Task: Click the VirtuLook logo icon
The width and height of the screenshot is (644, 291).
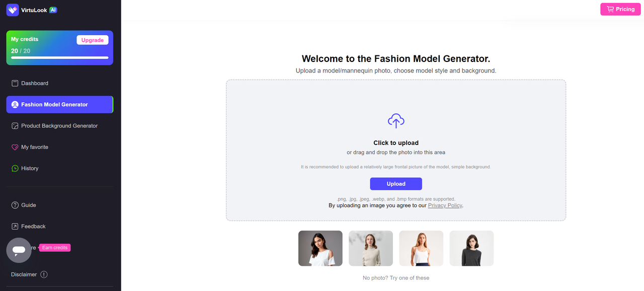Action: pos(13,10)
